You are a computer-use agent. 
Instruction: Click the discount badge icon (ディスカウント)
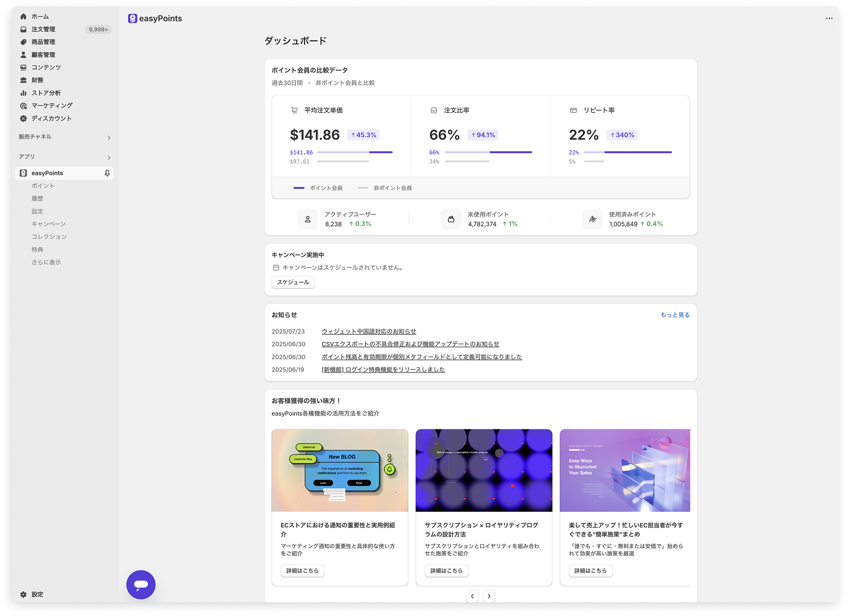tap(23, 118)
